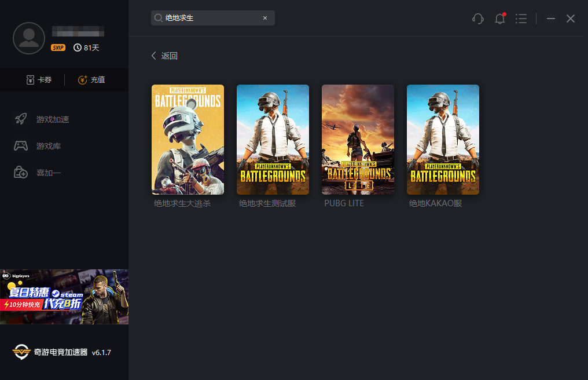Select the 绝地求生大逃杀 game cover
The width and height of the screenshot is (588, 380).
pos(188,139)
